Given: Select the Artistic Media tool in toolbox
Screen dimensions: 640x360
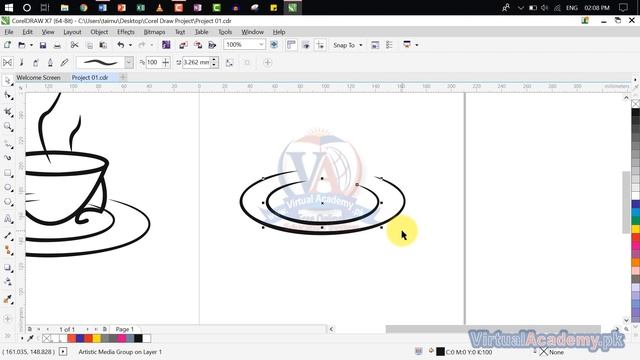Looking at the screenshot, I should [x=7, y=157].
